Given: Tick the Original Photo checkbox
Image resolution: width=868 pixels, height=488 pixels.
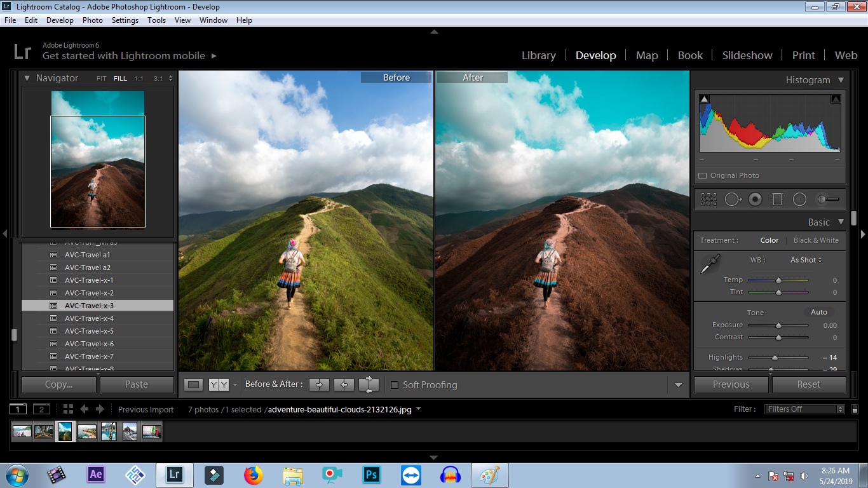Looking at the screenshot, I should pos(703,175).
